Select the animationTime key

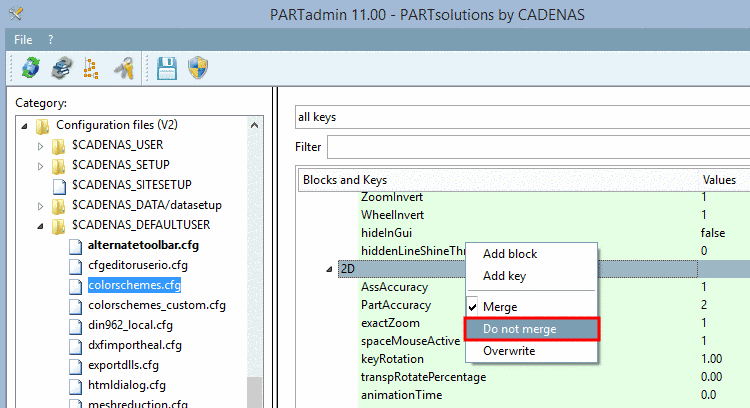pyautogui.click(x=401, y=395)
